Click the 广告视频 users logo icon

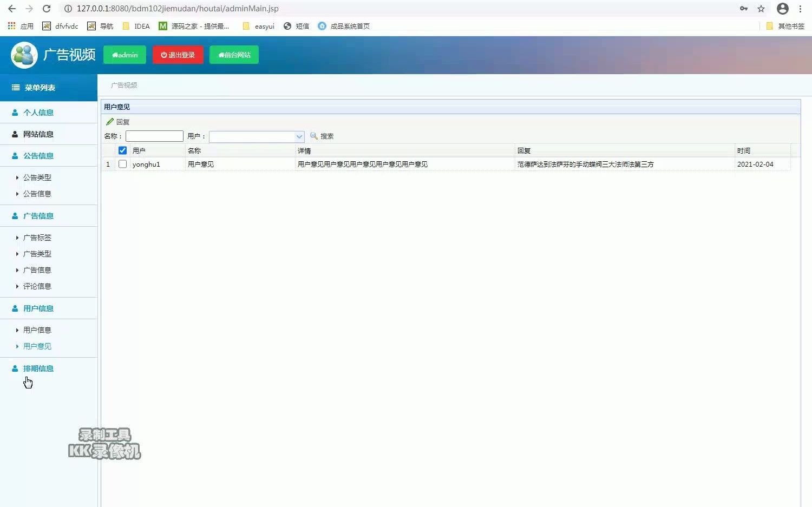(x=24, y=55)
